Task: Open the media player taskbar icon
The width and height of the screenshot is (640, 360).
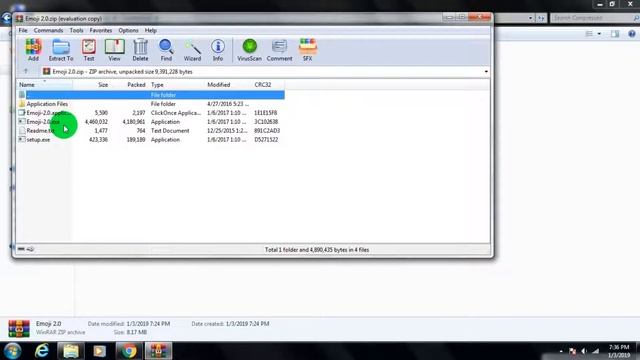Action: point(100,351)
